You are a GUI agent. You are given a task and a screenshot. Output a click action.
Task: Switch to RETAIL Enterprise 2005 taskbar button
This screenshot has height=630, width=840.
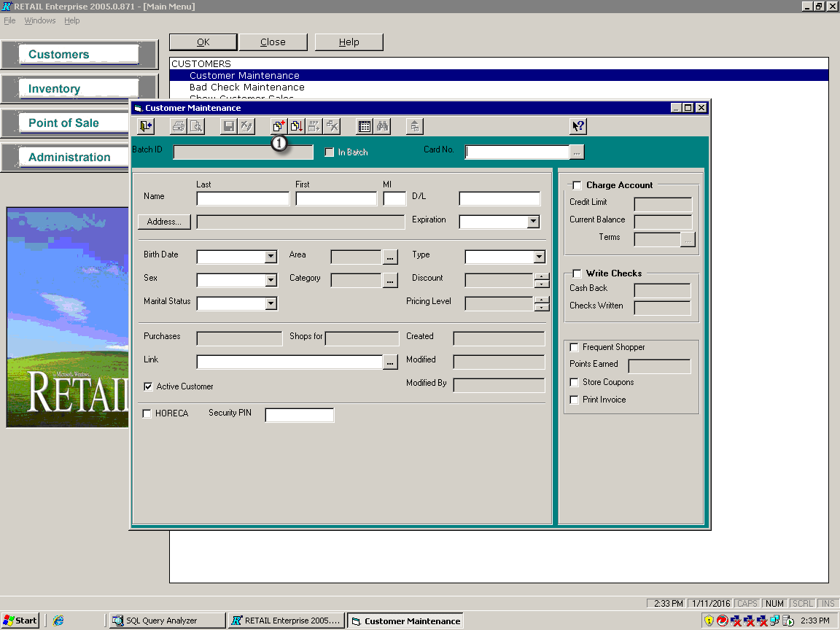point(286,621)
